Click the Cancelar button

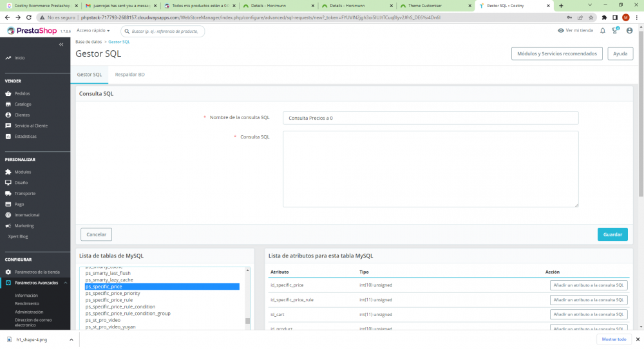click(96, 234)
